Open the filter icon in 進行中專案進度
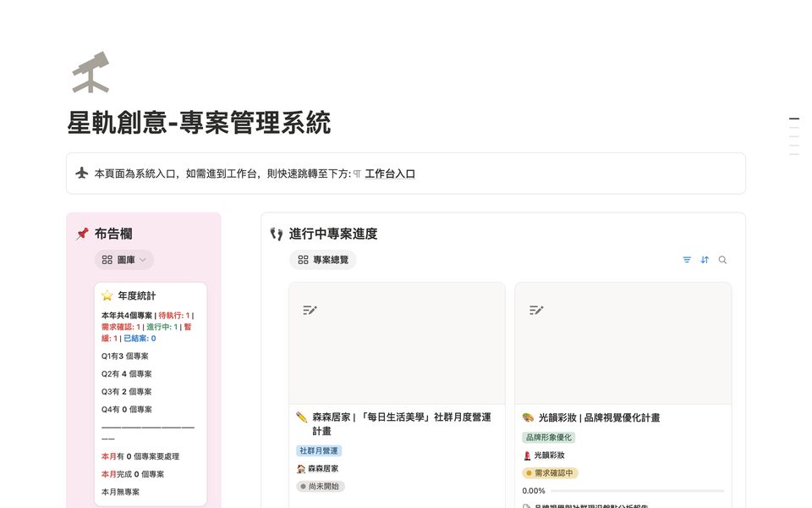This screenshot has width=812, height=508. (687, 260)
